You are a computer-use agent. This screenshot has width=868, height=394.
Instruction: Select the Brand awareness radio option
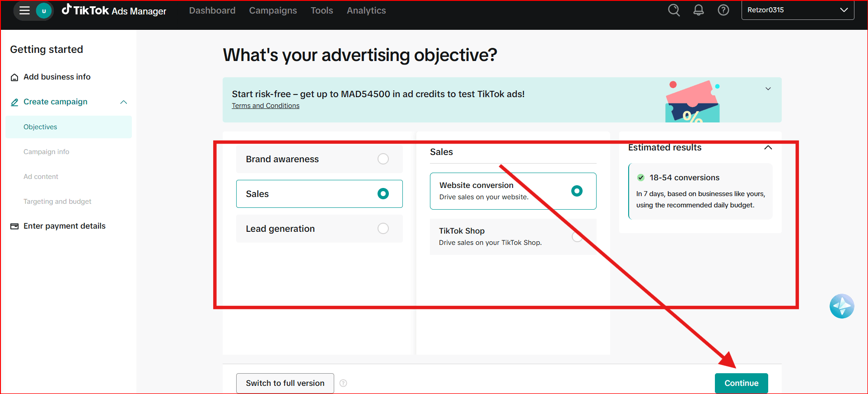click(x=383, y=159)
